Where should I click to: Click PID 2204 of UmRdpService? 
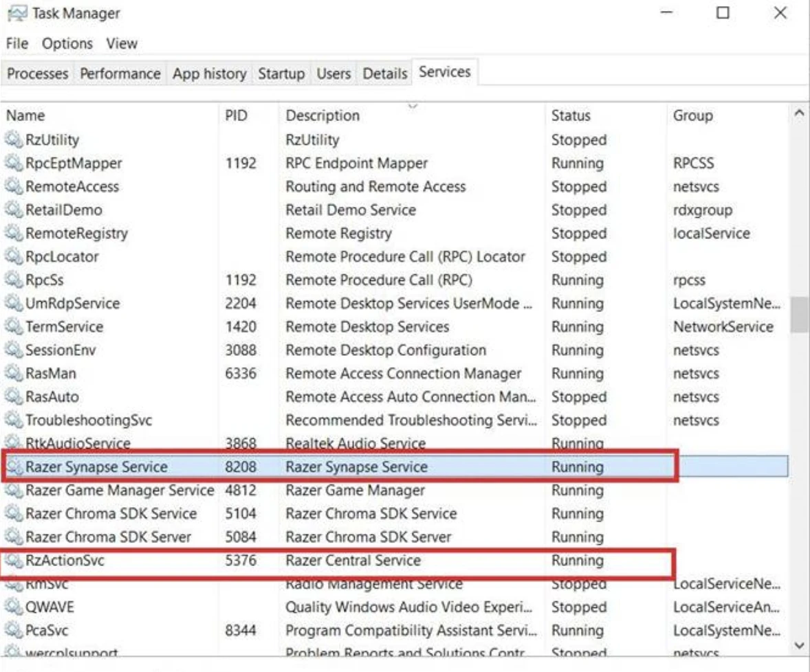click(241, 303)
